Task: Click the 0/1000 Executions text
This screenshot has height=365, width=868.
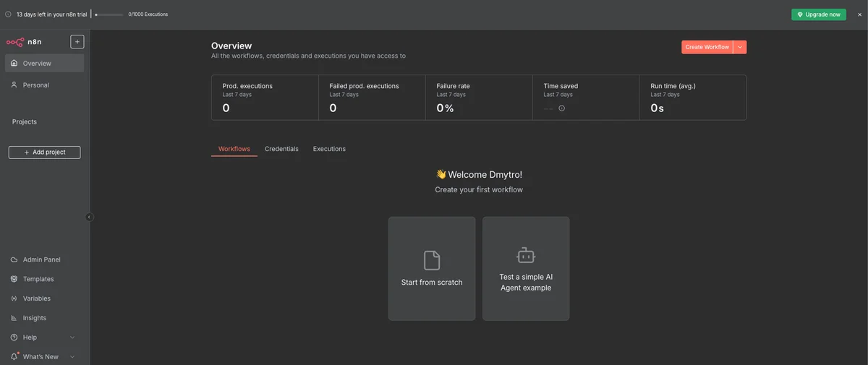Action: tap(148, 14)
